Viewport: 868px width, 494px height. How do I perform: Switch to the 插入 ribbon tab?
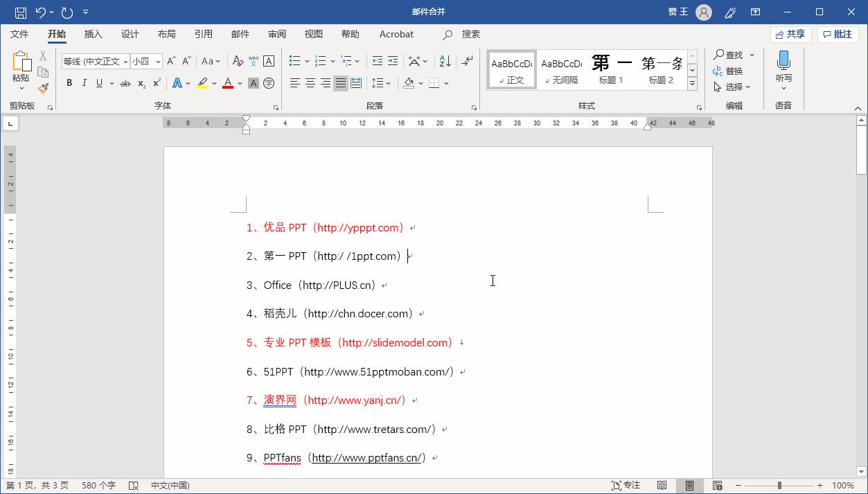coord(94,34)
